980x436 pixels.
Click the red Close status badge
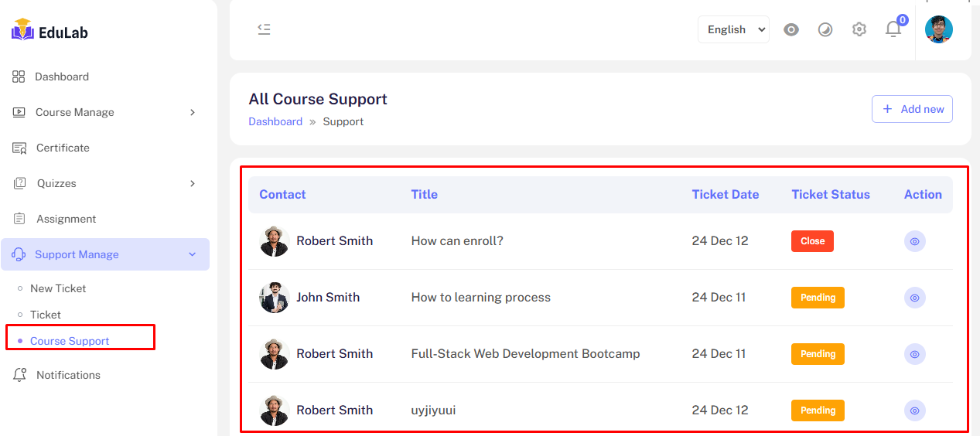pyautogui.click(x=812, y=241)
